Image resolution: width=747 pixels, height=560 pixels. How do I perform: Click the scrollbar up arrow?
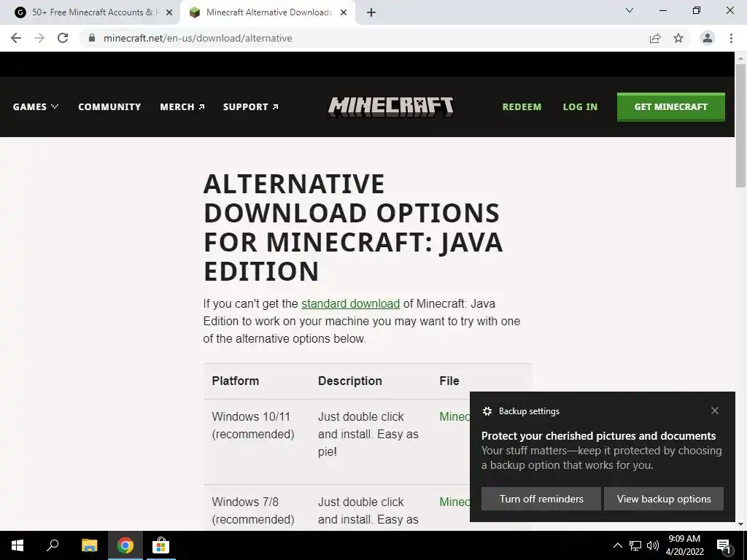740,58
